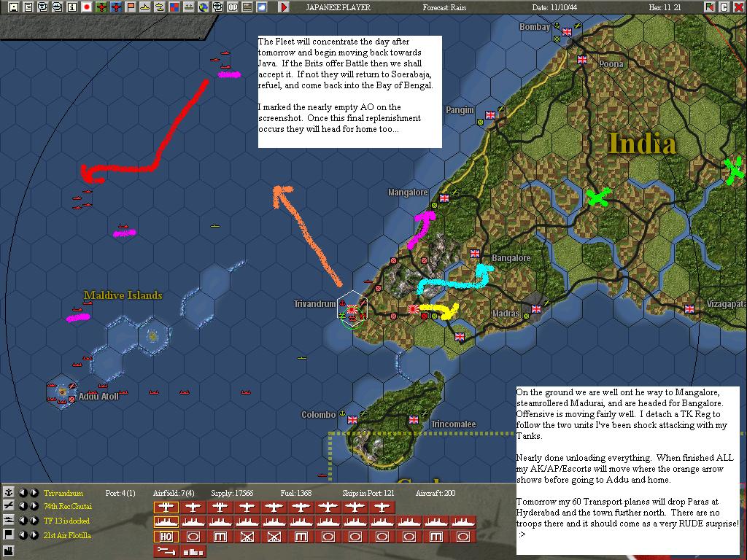Screen dimensions: 747x560
Task: Click the 'JAPANESE PLAYER' label
Action: (338, 7)
